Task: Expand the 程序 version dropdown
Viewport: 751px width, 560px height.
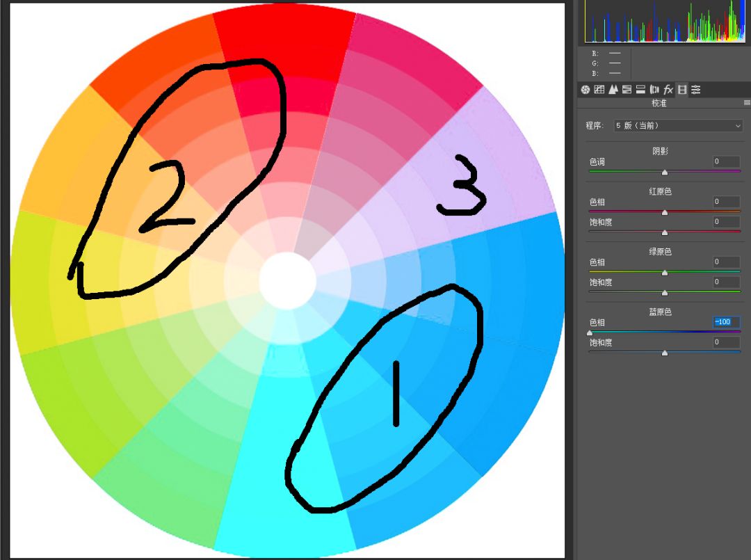Action: tap(678, 125)
